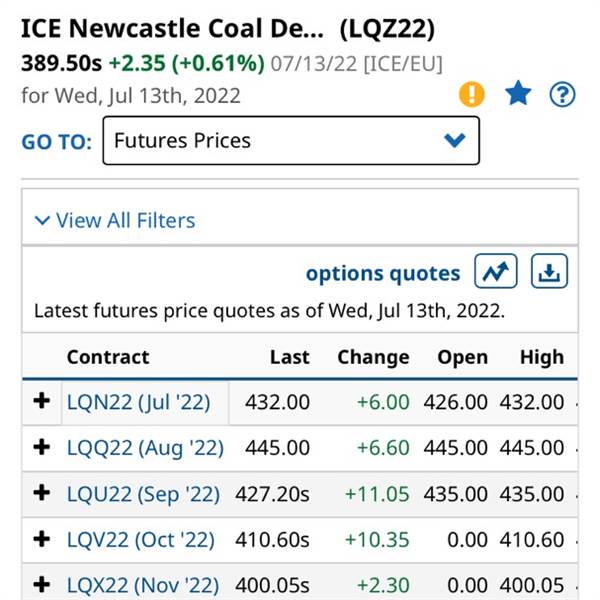Expand the LQU22 (Sep '22) row plus icon

[42, 493]
